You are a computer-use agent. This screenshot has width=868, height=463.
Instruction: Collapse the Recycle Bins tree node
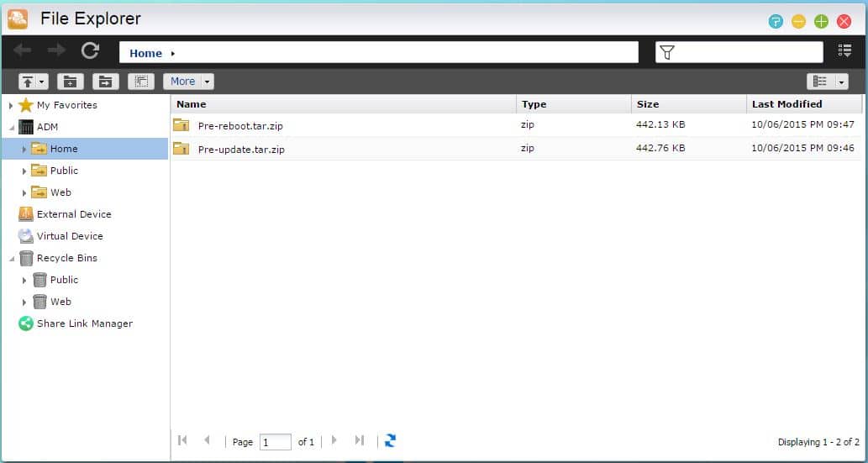11,258
